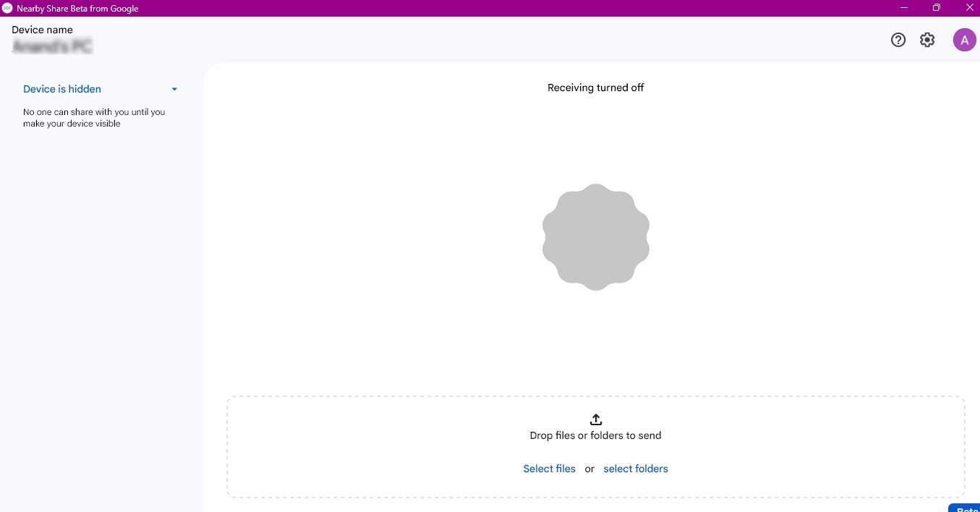Minimize the Nearby Share window
The image size is (980, 512).
[903, 8]
